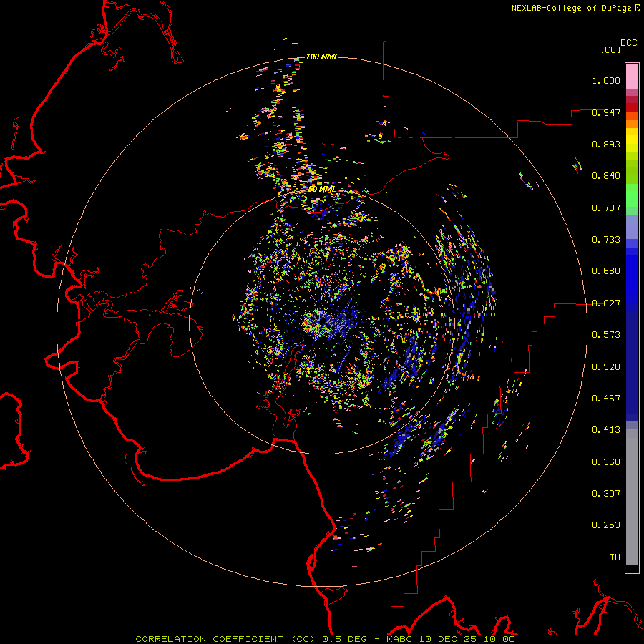Click the 10 DEC 25 date text

[447, 639]
